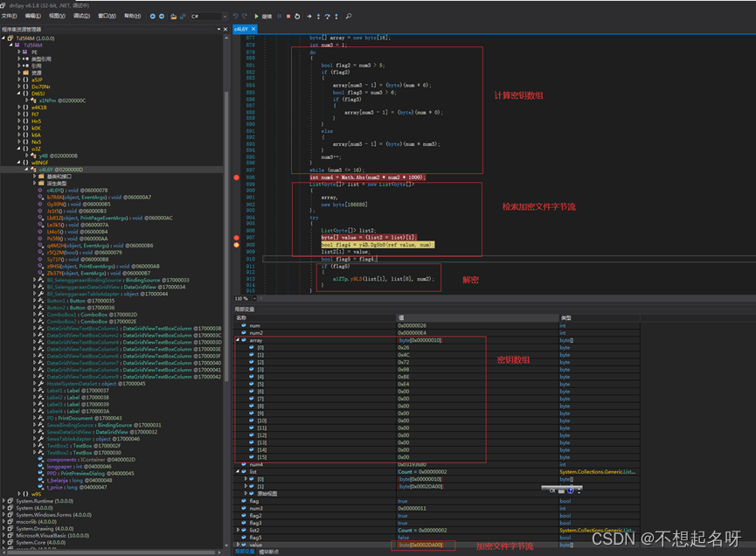The width and height of the screenshot is (756, 556).
Task: Click the undo arrow in toolbar
Action: [x=235, y=16]
